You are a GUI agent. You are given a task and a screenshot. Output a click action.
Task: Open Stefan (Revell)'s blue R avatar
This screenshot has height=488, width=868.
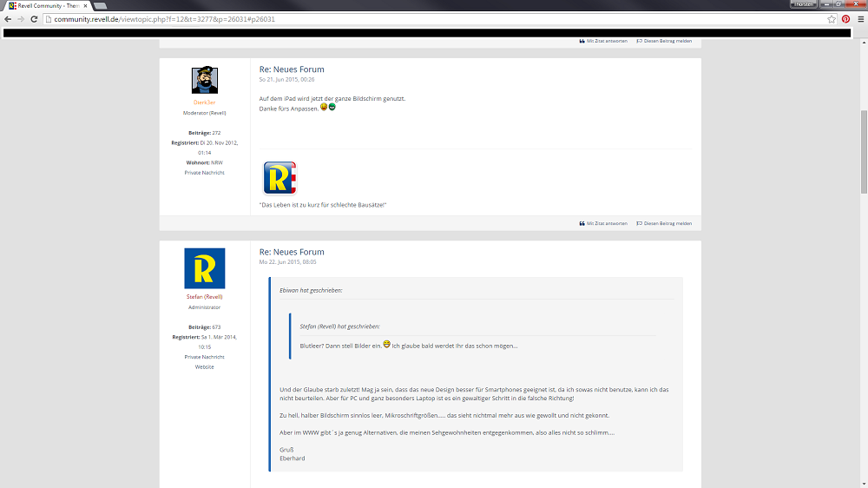tap(204, 268)
